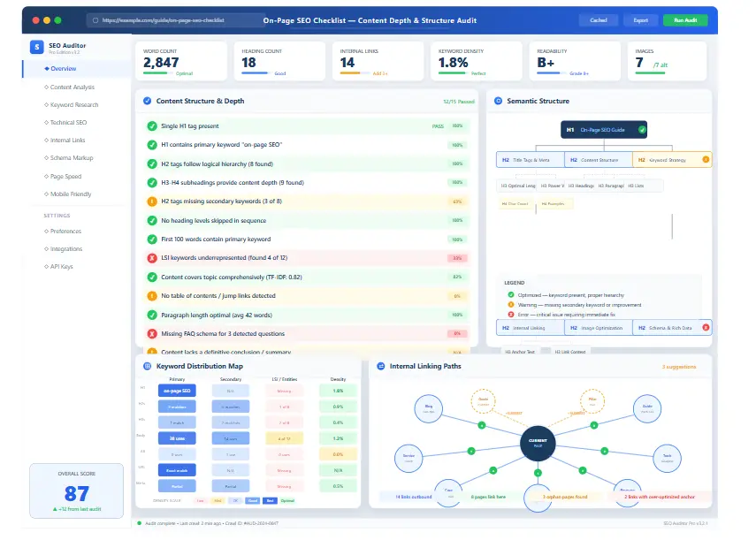Click the Semantic Structure panel icon
The width and height of the screenshot is (756, 540).
pos(498,101)
